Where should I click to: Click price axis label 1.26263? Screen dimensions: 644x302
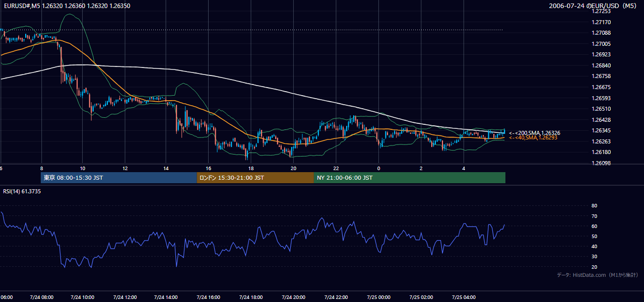coord(602,141)
